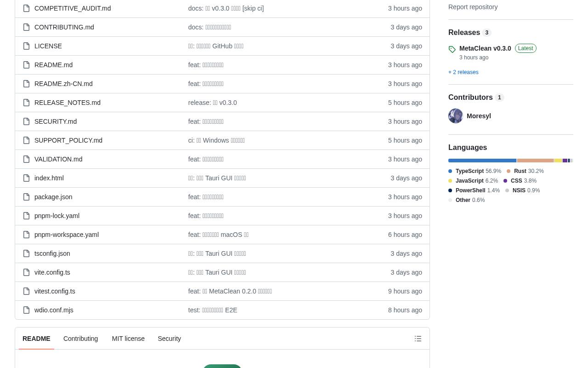
Task: Filter by CSS 3.8% language
Action: click(x=520, y=181)
